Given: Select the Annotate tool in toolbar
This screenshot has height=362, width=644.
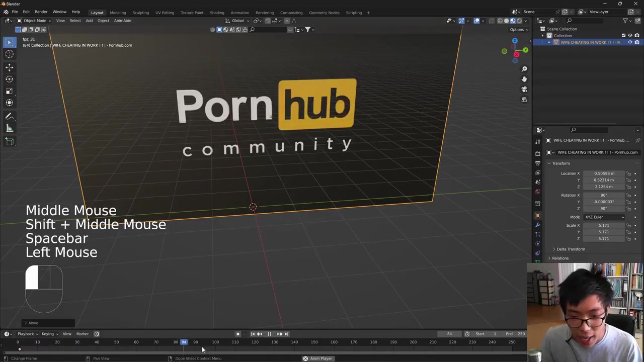Looking at the screenshot, I should 9,116.
